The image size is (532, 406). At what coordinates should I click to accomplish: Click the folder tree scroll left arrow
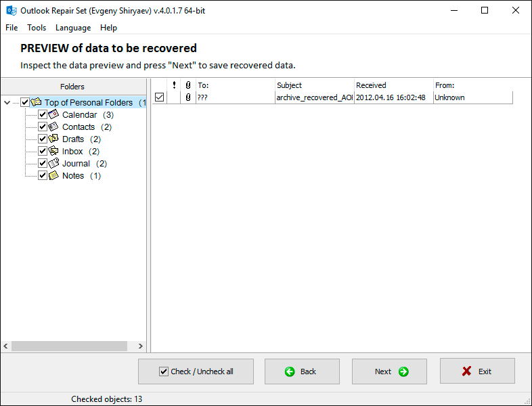(x=6, y=346)
